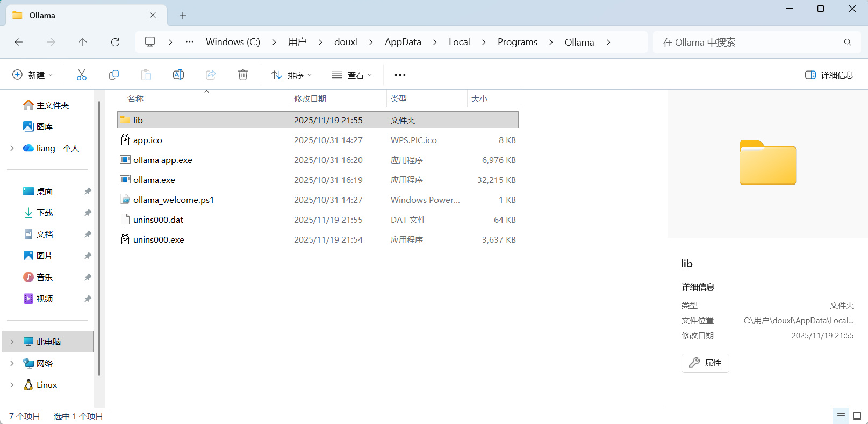Click the navigation pane scrollbar

pyautogui.click(x=99, y=238)
